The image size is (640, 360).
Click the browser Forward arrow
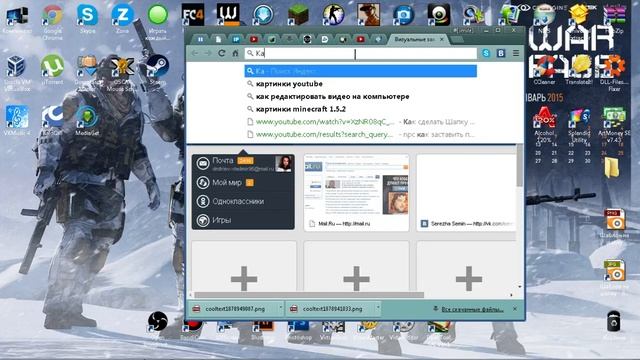(208, 53)
